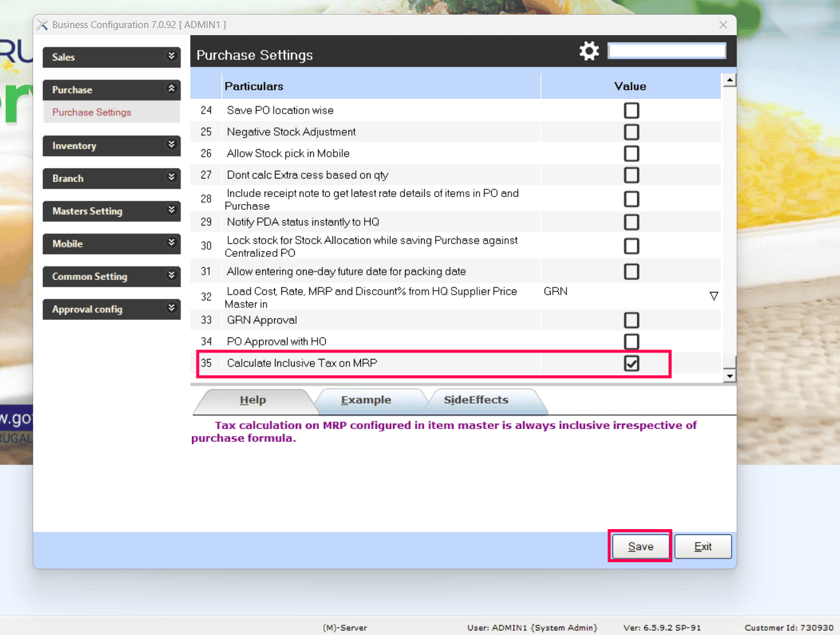Uncheck Calculate Inclusive Tax on MRP

631,363
